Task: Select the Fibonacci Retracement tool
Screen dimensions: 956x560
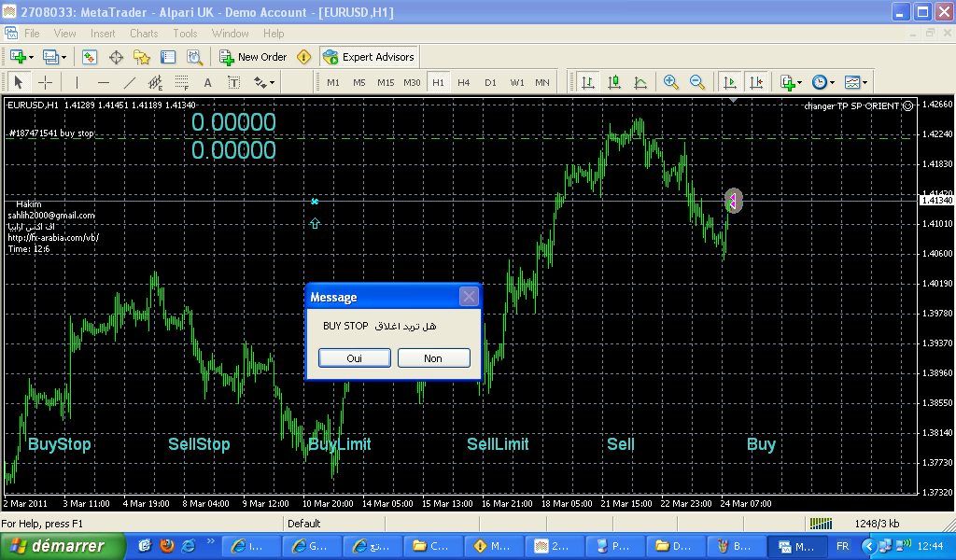Action: pos(182,82)
